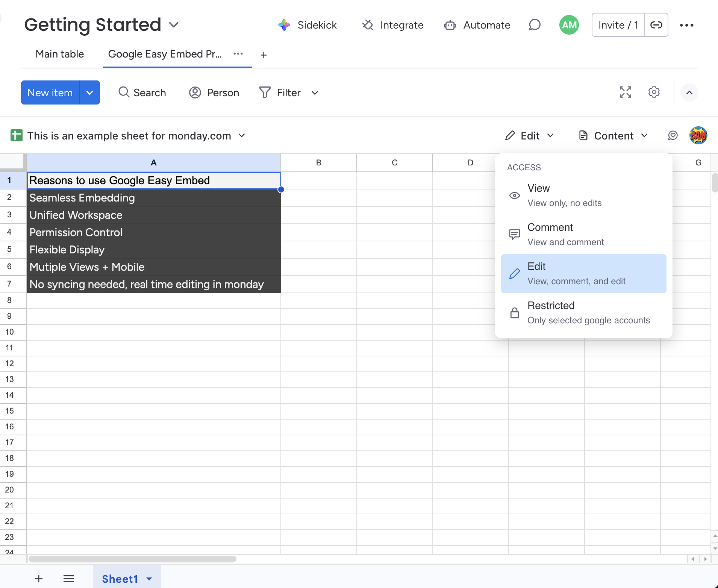Select Edit access level
The width and height of the screenshot is (718, 588).
(x=583, y=273)
